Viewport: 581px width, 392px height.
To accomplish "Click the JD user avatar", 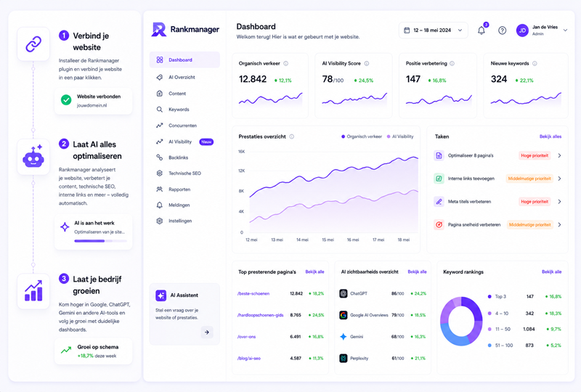I will click(x=522, y=30).
